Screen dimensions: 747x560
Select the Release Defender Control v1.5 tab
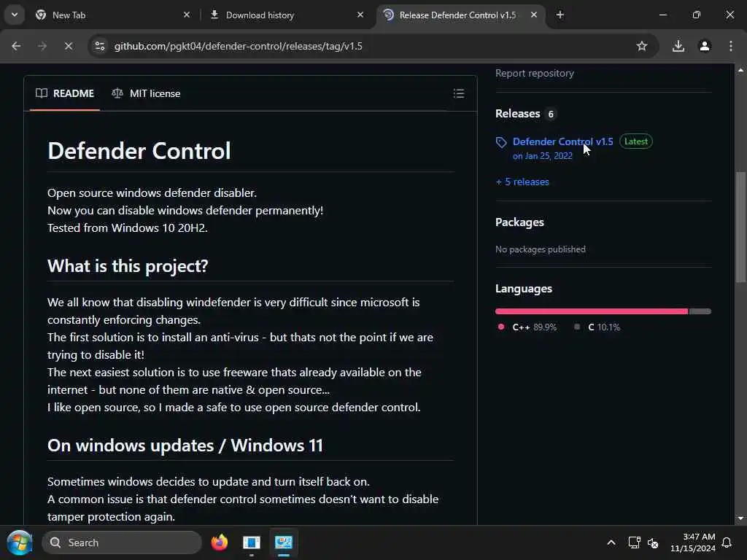pyautogui.click(x=461, y=15)
